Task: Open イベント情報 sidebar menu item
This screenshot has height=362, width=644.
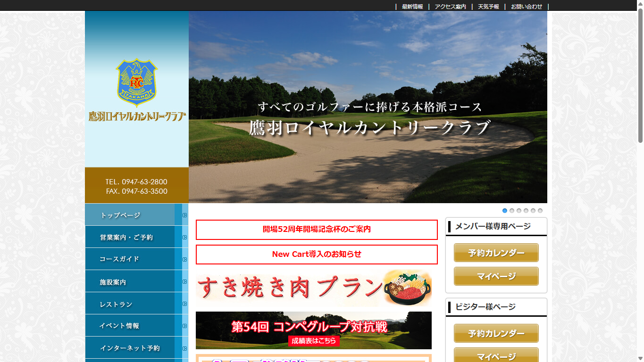Action: pyautogui.click(x=137, y=326)
